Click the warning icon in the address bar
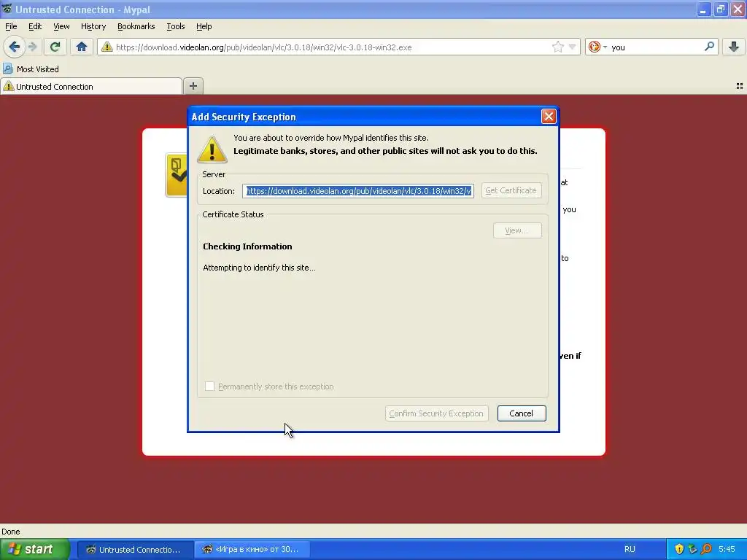747x560 pixels. click(107, 47)
